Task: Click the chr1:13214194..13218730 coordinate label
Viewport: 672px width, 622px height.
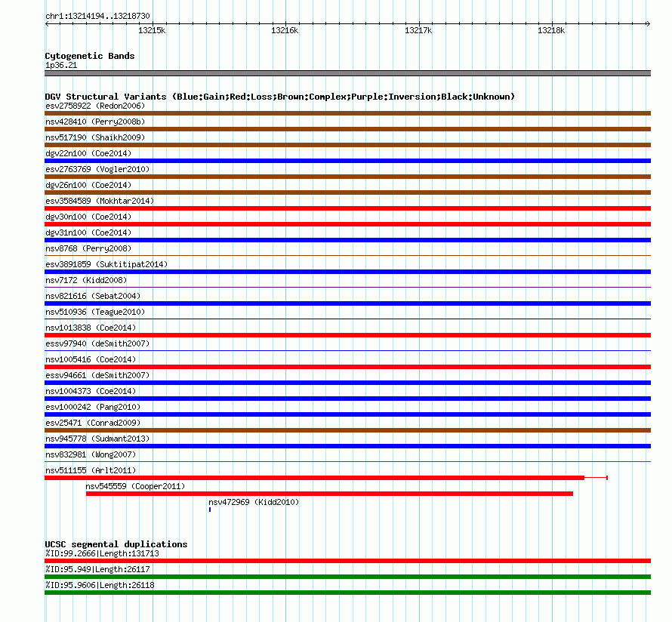Action: 97,16
